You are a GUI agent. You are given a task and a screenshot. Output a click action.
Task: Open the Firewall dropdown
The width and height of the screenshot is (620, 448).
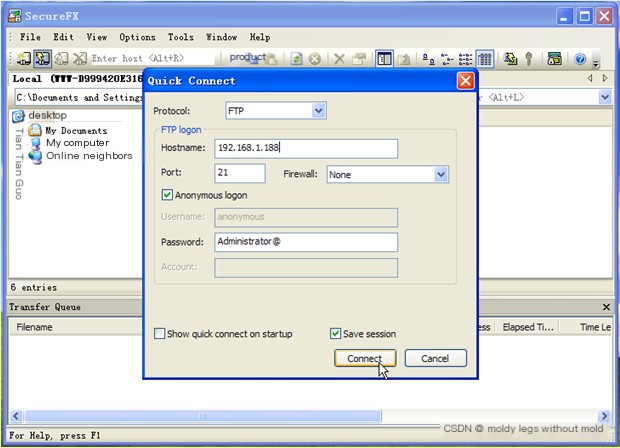pyautogui.click(x=441, y=174)
